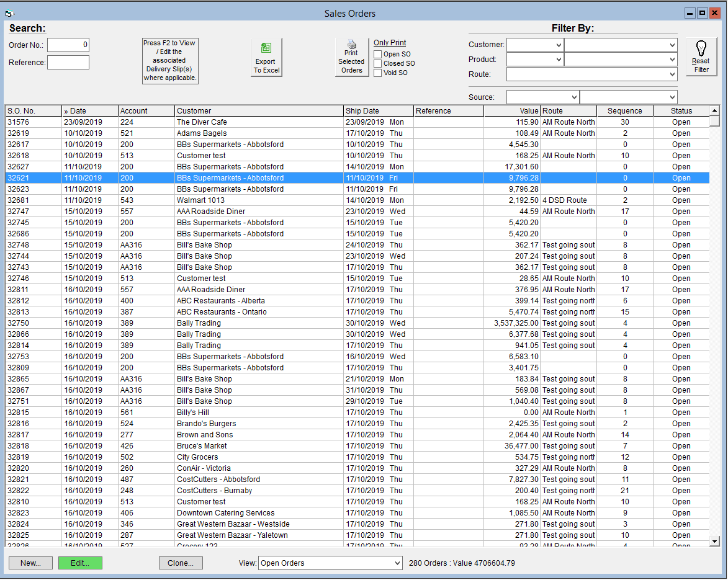Select order 32823 Downtown Catering Services
Screen dimensions: 728x580
[x=357, y=513]
